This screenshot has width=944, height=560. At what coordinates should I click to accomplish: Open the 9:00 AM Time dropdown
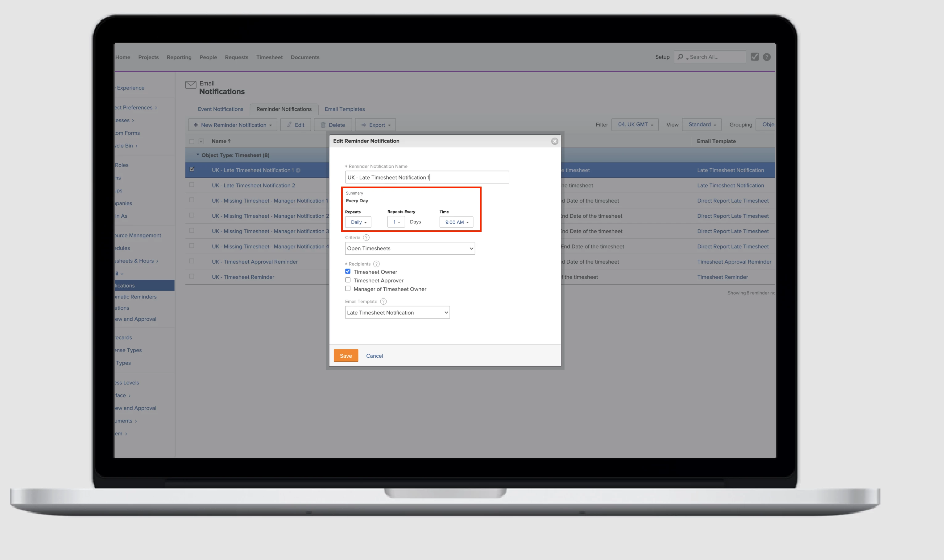pos(456,222)
